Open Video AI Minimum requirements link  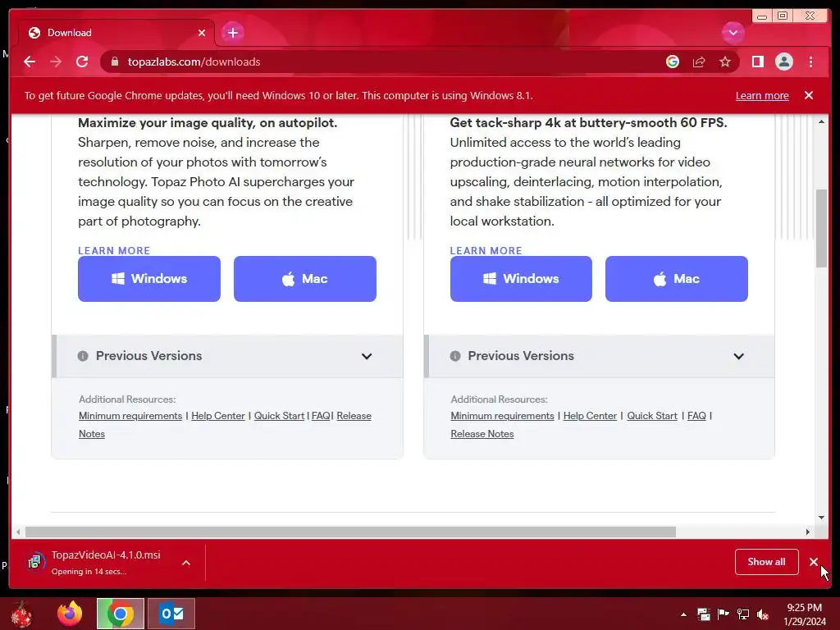(502, 416)
